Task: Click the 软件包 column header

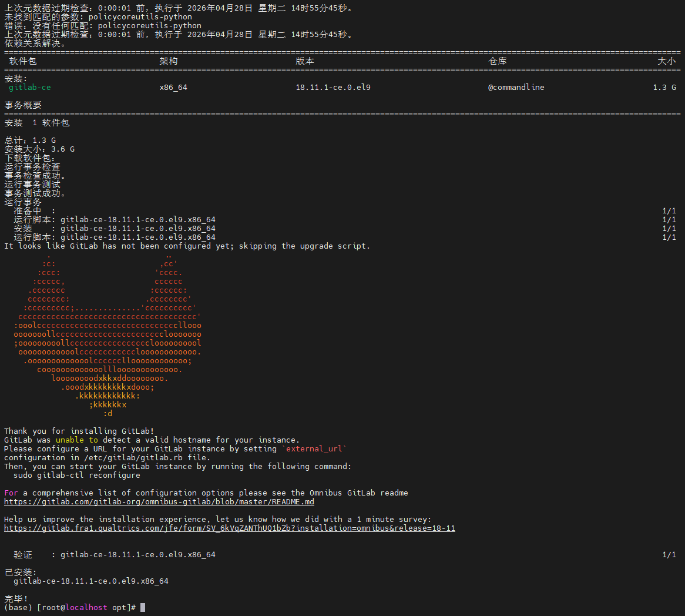Action: [x=23, y=61]
